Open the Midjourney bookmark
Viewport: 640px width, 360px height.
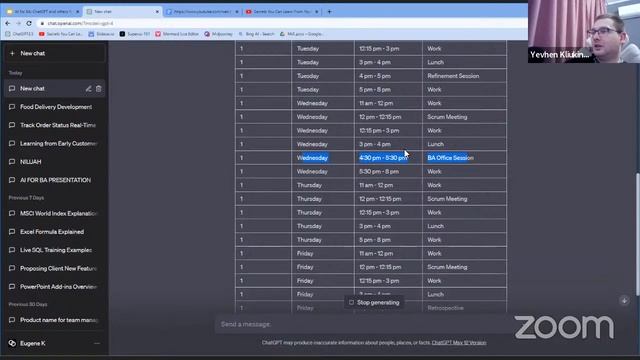tap(218, 34)
